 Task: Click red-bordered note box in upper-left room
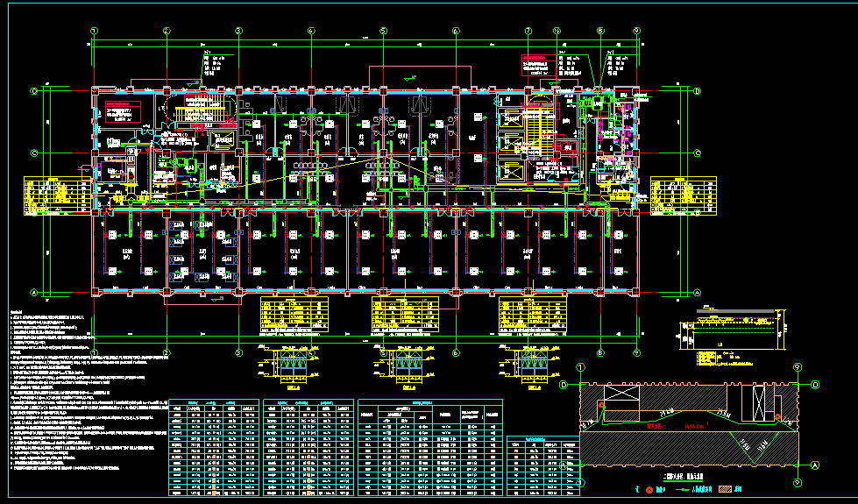point(122,112)
